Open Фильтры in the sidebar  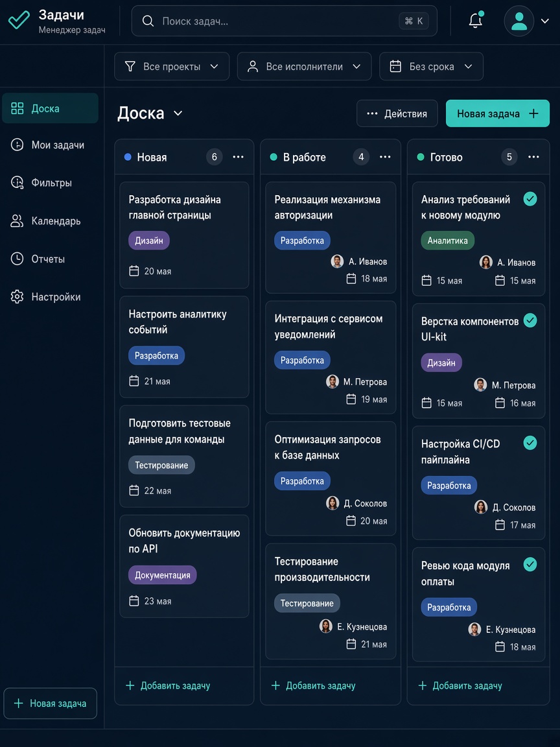point(50,182)
